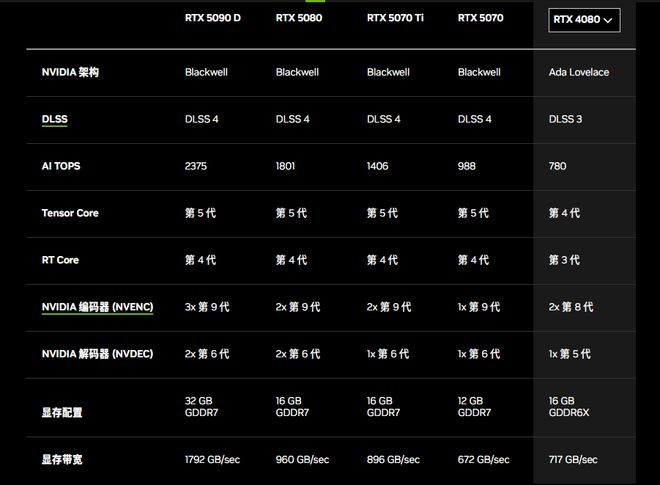Select AI TOPS value 780

coord(557,166)
